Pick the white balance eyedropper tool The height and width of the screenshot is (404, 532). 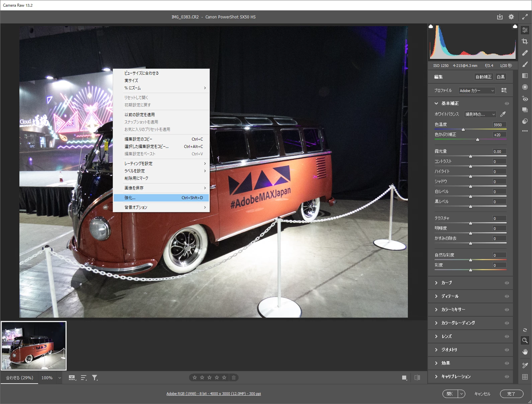pos(503,114)
